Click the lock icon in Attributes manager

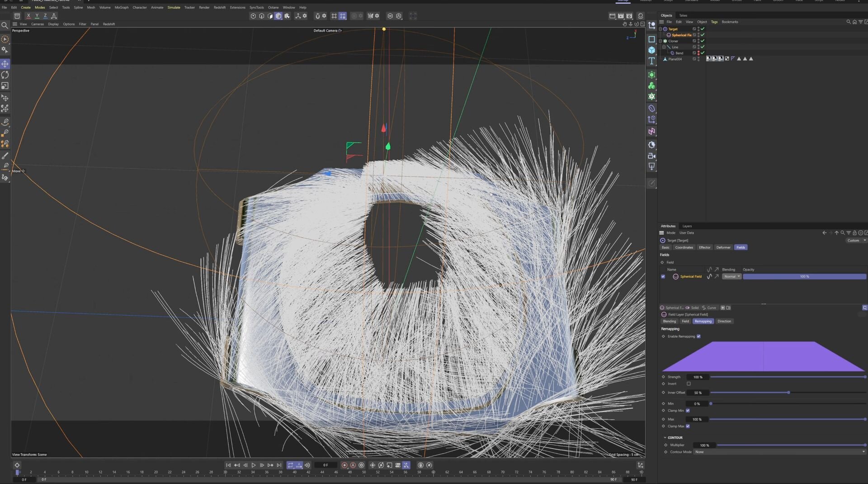tap(854, 233)
